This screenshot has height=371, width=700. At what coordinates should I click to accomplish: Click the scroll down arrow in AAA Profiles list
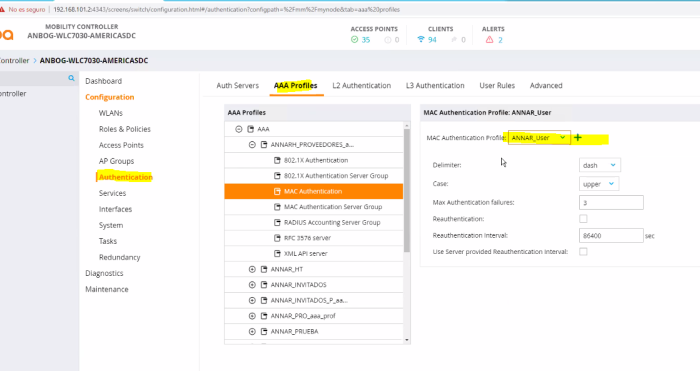[x=407, y=340]
